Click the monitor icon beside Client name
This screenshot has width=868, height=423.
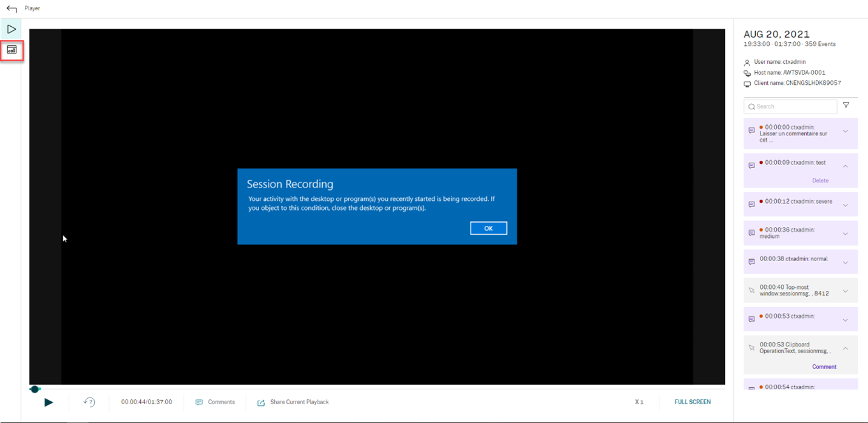click(x=747, y=84)
